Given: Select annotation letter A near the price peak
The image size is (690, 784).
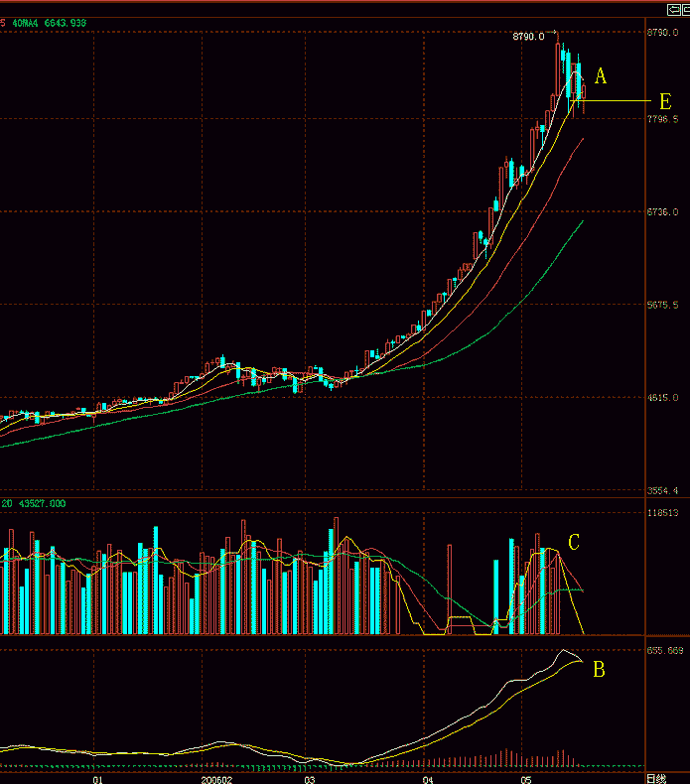Looking at the screenshot, I should pyautogui.click(x=600, y=75).
